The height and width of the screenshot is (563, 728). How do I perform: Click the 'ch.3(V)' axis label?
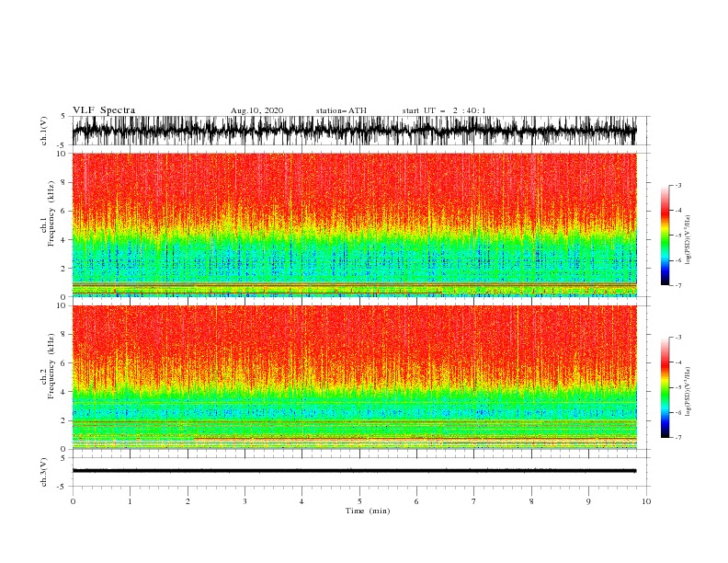(44, 472)
